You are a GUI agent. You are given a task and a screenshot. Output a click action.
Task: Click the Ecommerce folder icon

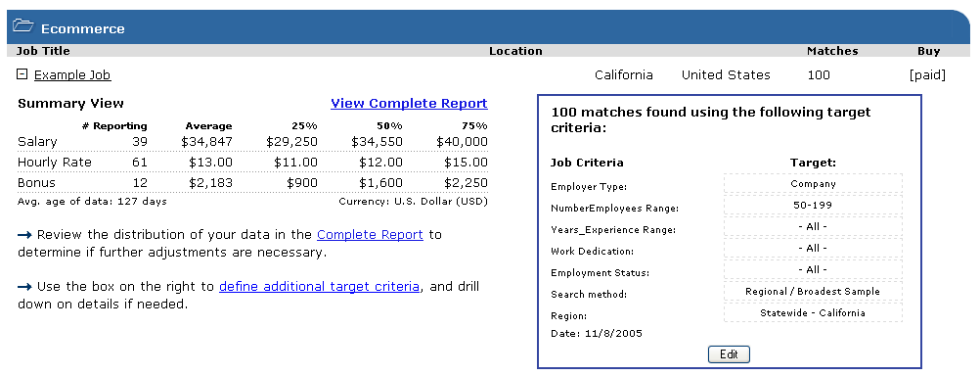point(23,26)
